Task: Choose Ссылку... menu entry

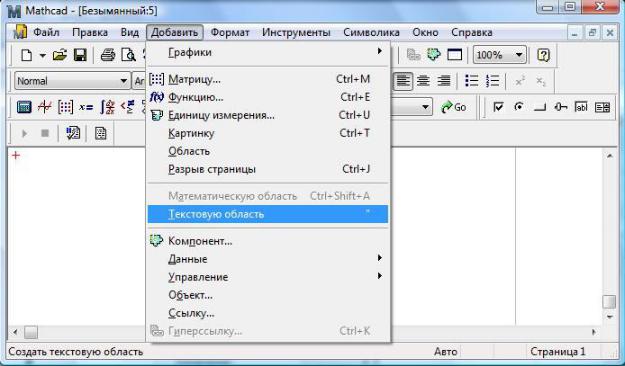Action: coord(267,313)
